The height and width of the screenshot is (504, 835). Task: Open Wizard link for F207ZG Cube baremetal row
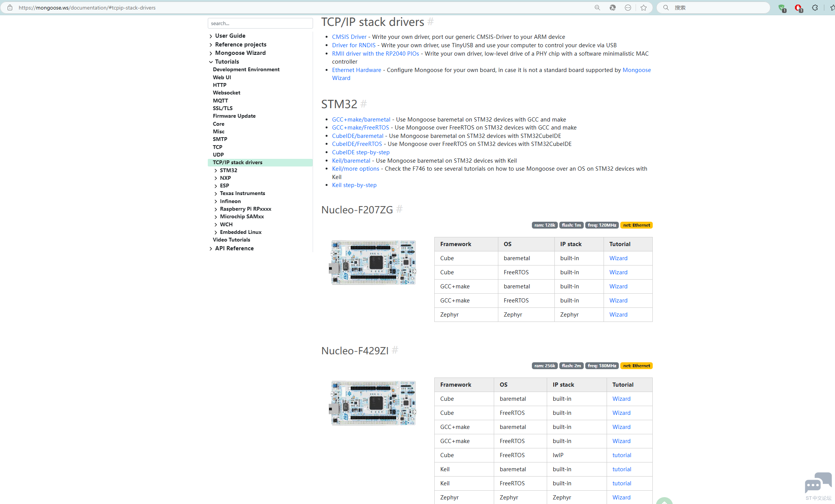tap(618, 258)
